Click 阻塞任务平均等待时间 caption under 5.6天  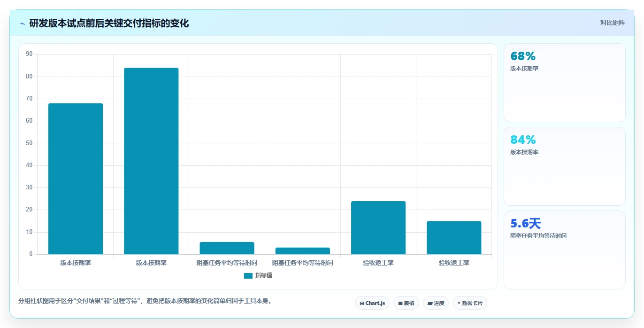pyautogui.click(x=538, y=236)
